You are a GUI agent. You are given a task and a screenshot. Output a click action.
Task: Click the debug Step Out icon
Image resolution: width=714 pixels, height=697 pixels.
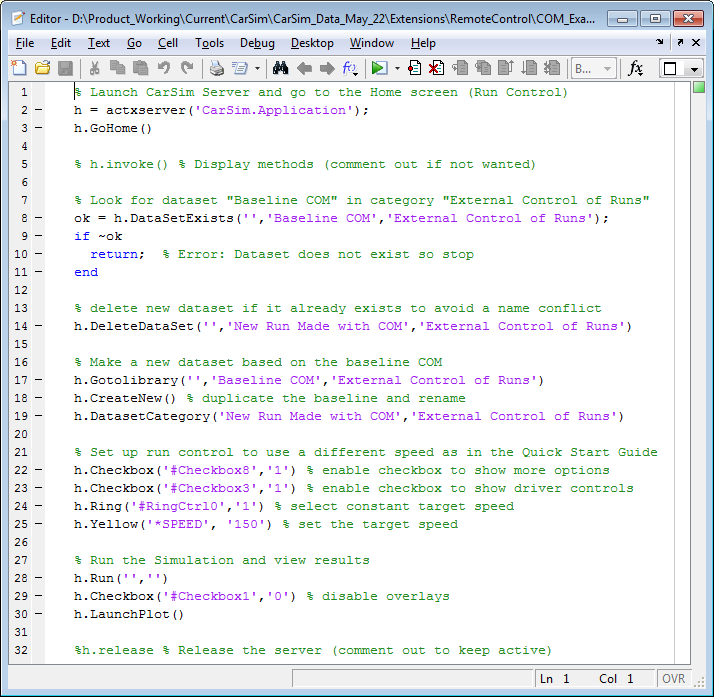point(506,68)
